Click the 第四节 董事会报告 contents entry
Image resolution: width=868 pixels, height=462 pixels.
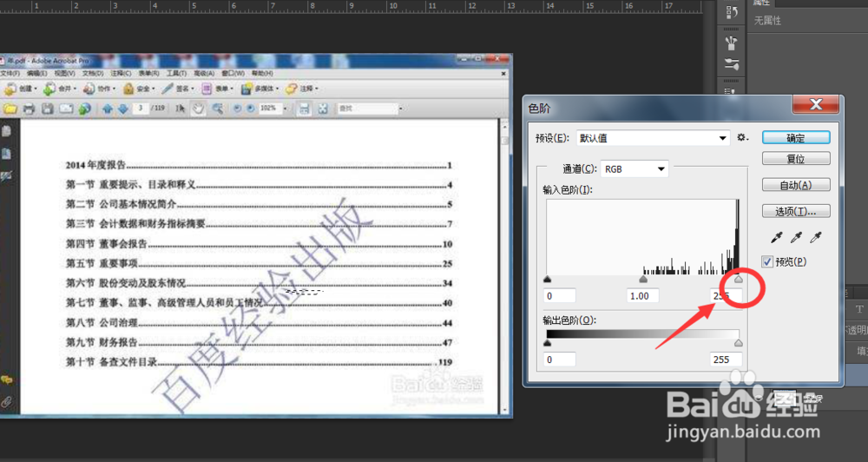point(259,244)
